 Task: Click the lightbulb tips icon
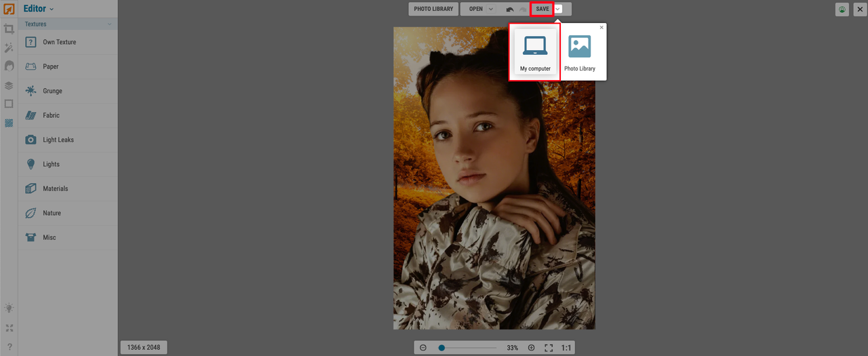[x=9, y=308]
